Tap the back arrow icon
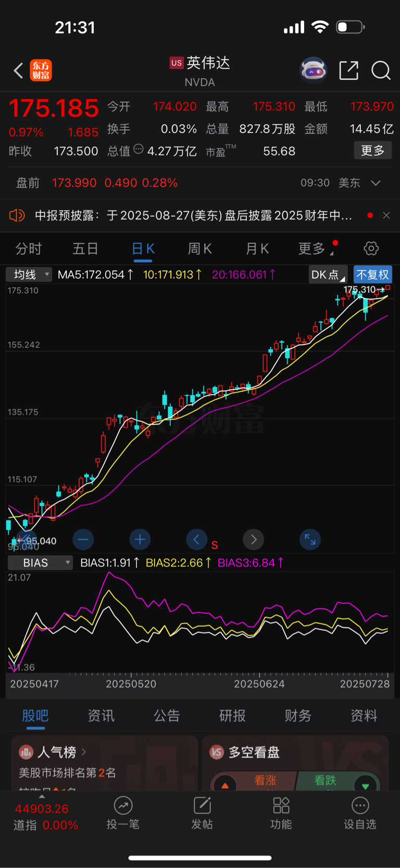Image resolution: width=400 pixels, height=868 pixels. click(18, 70)
